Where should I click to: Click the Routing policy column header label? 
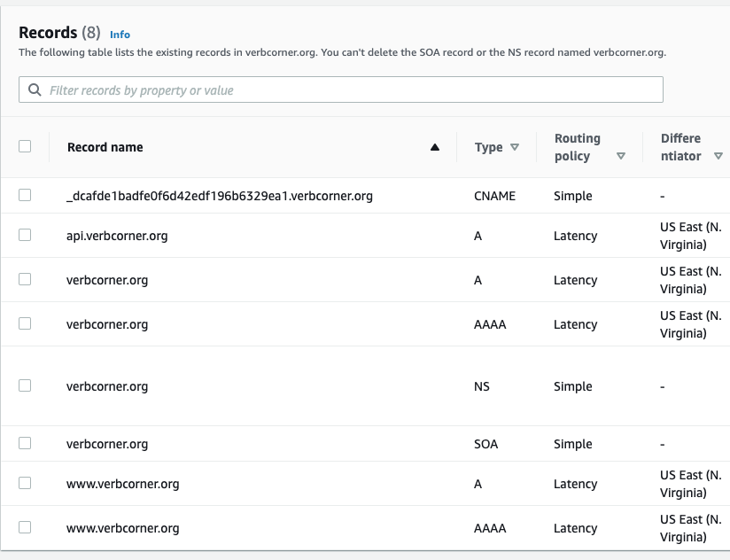(578, 147)
